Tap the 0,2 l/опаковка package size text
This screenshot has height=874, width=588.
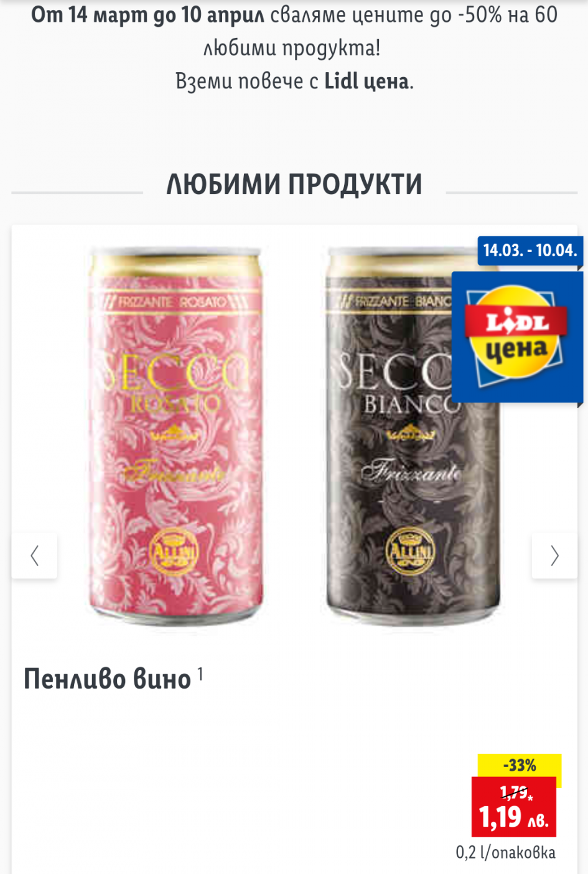pos(505,852)
